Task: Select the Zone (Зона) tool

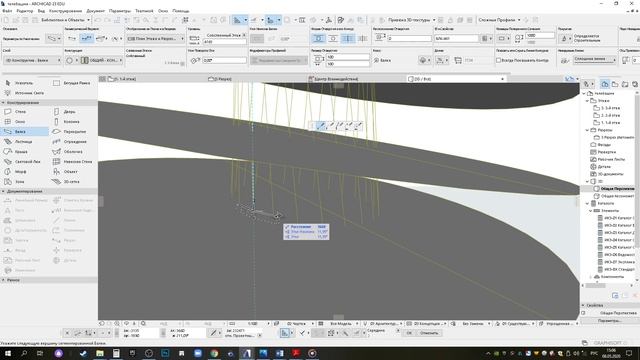Action: click(x=15, y=182)
